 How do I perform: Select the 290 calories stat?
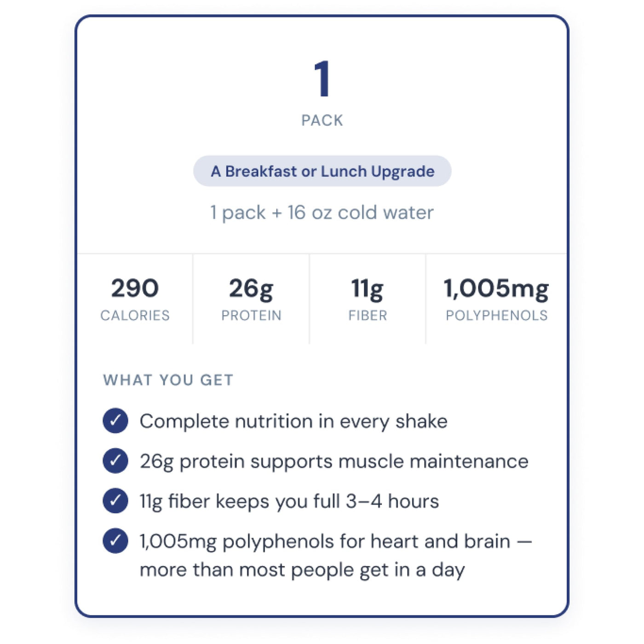[135, 288]
